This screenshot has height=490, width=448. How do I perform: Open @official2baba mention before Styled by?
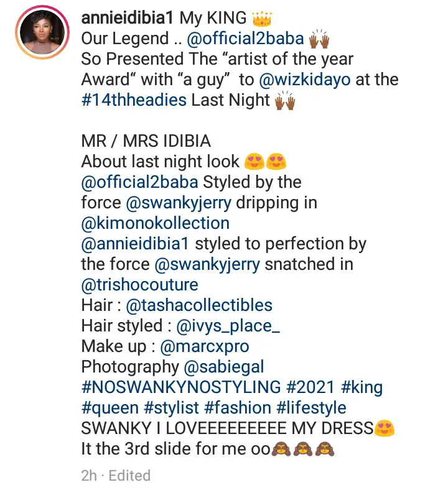pos(139,182)
